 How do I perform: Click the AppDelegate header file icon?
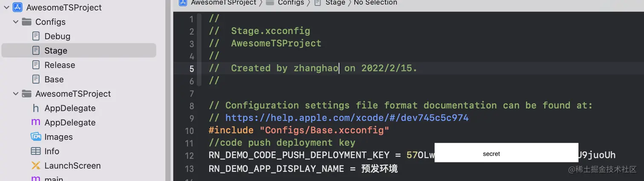pos(36,108)
